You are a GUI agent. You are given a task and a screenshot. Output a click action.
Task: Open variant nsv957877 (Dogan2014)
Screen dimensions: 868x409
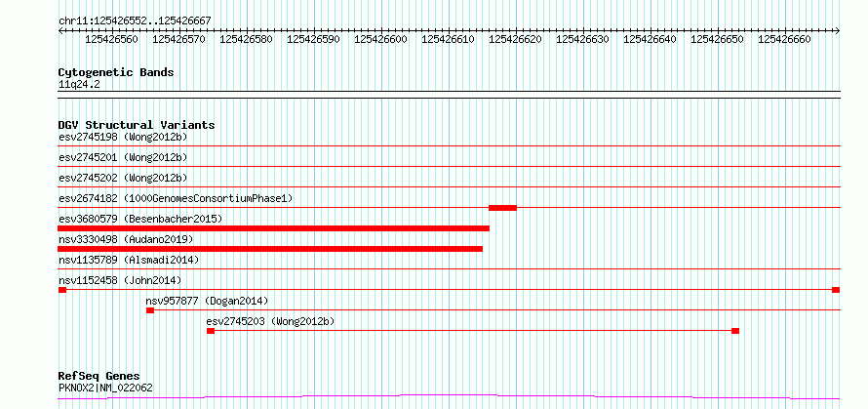[x=207, y=301]
